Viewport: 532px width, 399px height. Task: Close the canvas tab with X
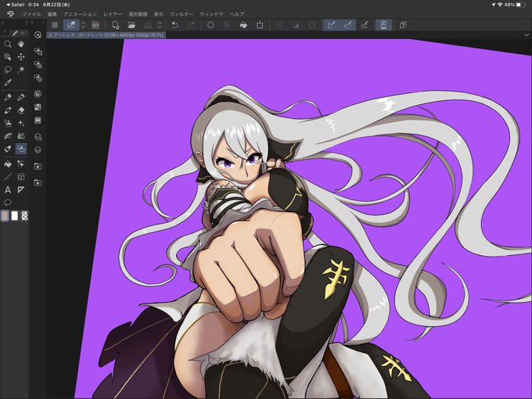coord(51,35)
